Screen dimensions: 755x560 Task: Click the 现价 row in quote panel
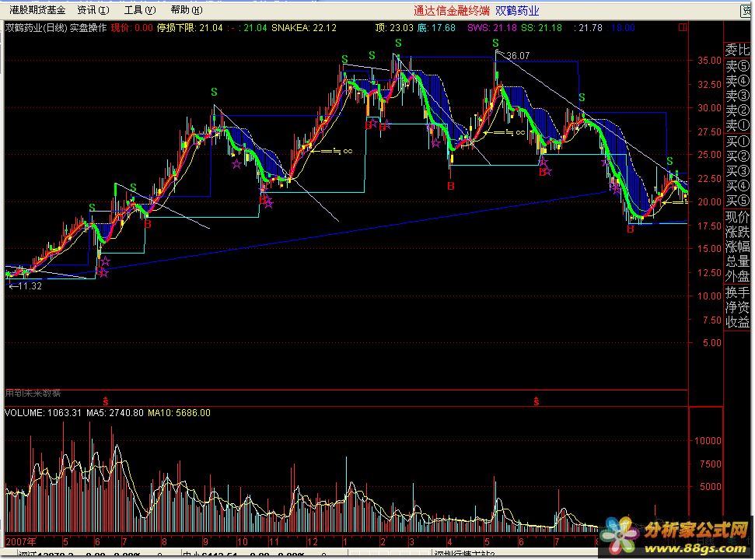click(737, 217)
